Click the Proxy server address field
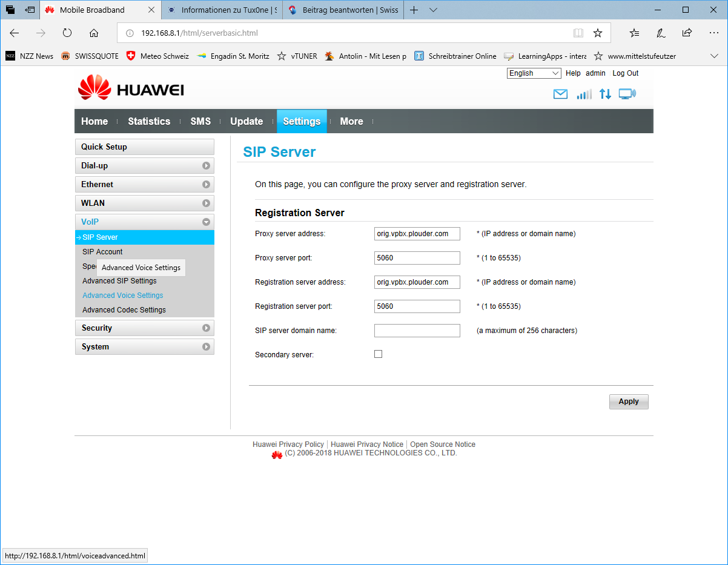The image size is (728, 565). (x=417, y=234)
